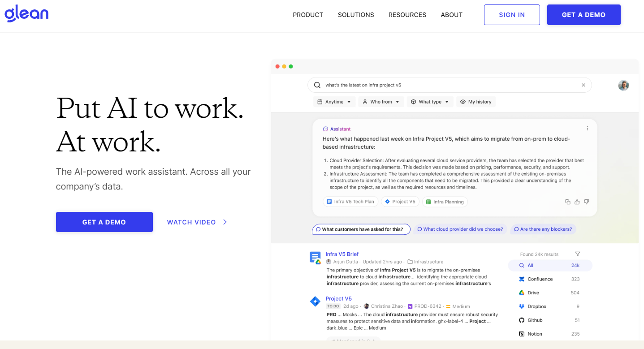This screenshot has width=644, height=349.
Task: Click GET A DEMO below the hero tagline
Action: coord(104,222)
